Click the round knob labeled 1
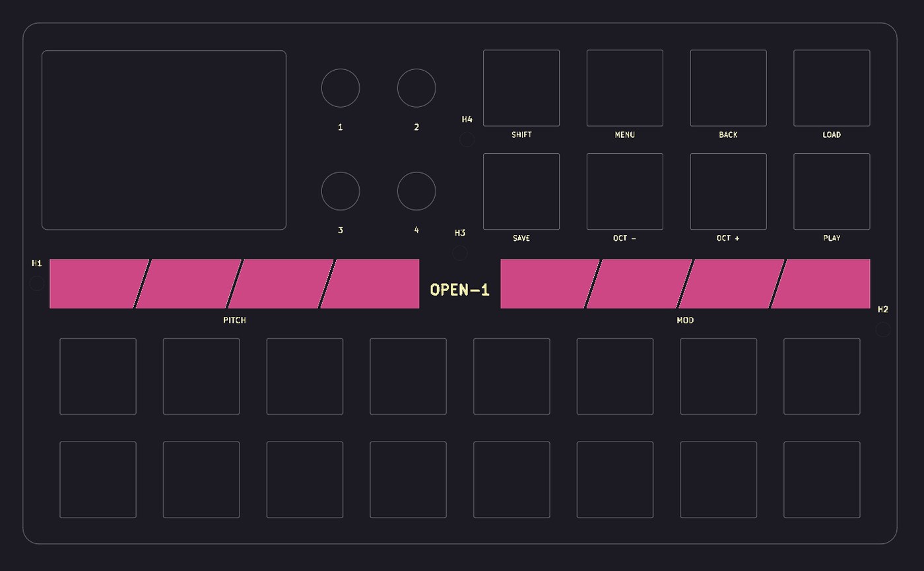 point(341,88)
